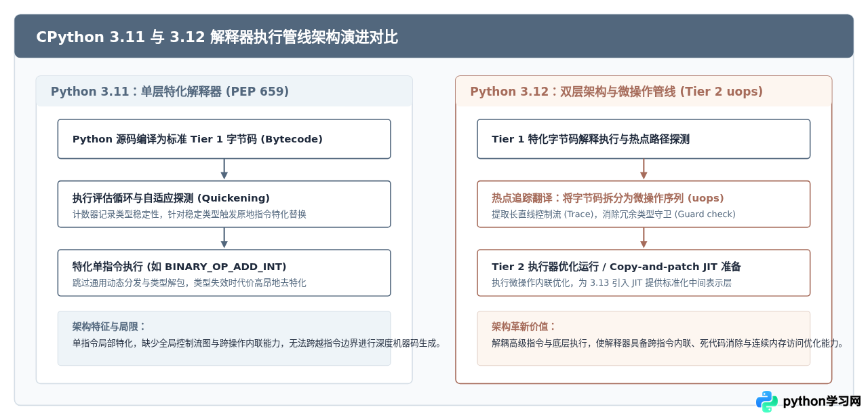
Task: Click the line starting with 执行微操作内联优化
Action: coord(612,283)
